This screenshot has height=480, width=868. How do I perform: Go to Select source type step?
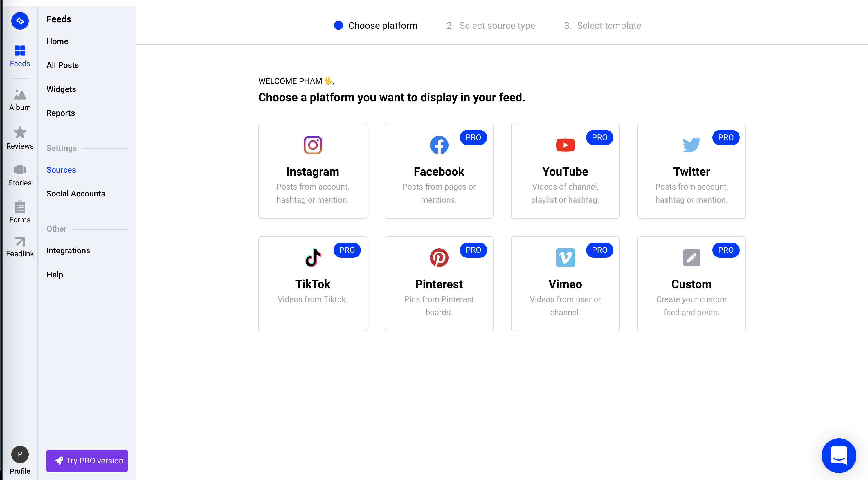pyautogui.click(x=491, y=26)
